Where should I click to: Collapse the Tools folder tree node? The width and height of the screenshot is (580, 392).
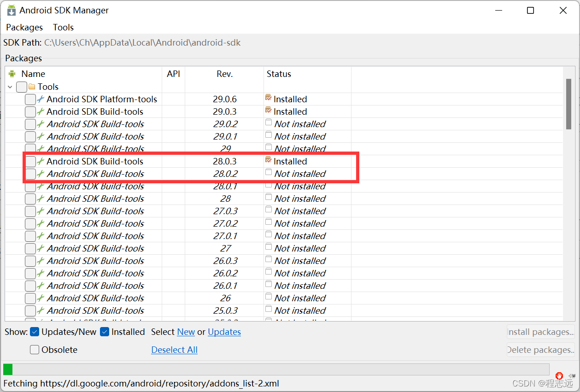click(10, 87)
